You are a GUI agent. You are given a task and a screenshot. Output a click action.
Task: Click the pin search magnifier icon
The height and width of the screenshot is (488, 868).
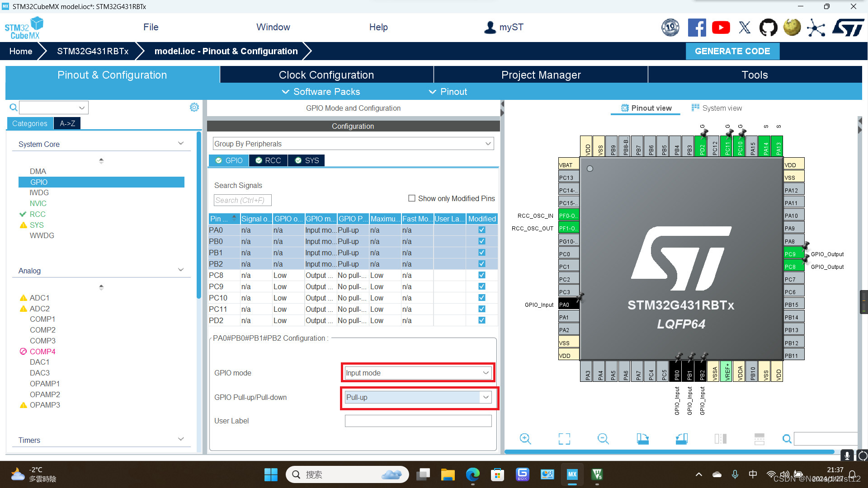787,438
